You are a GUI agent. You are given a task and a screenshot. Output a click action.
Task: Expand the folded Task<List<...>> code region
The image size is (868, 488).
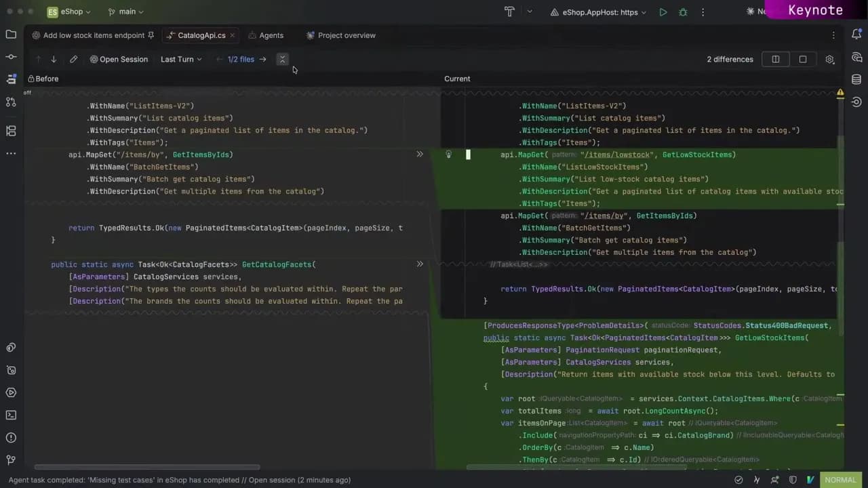tap(519, 264)
